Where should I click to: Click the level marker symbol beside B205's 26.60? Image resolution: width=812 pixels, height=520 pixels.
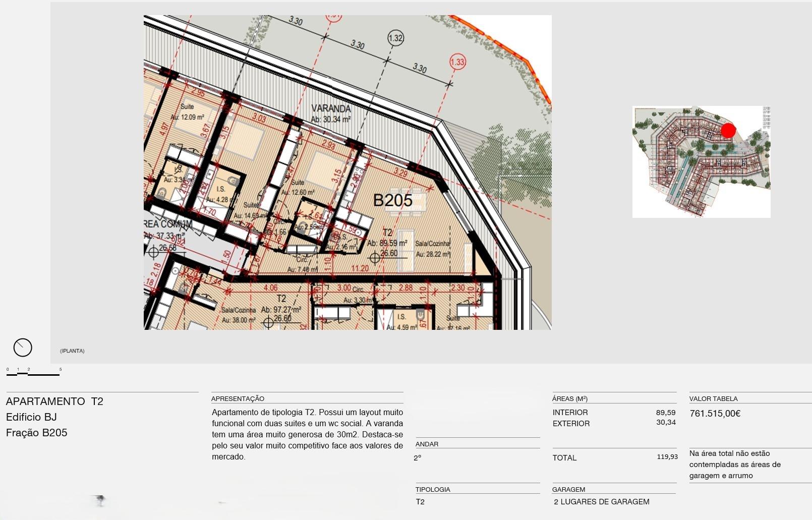(375, 258)
